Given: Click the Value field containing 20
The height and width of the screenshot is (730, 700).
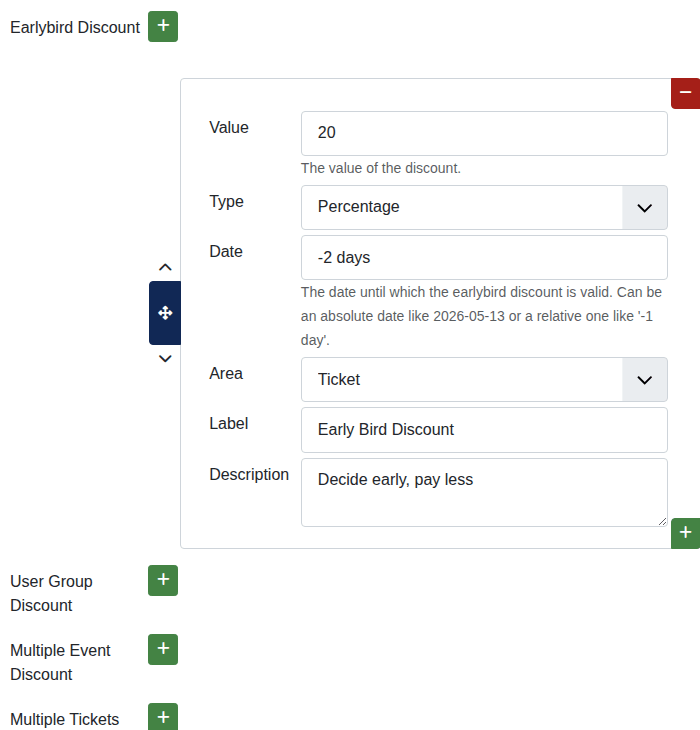Looking at the screenshot, I should pyautogui.click(x=484, y=133).
